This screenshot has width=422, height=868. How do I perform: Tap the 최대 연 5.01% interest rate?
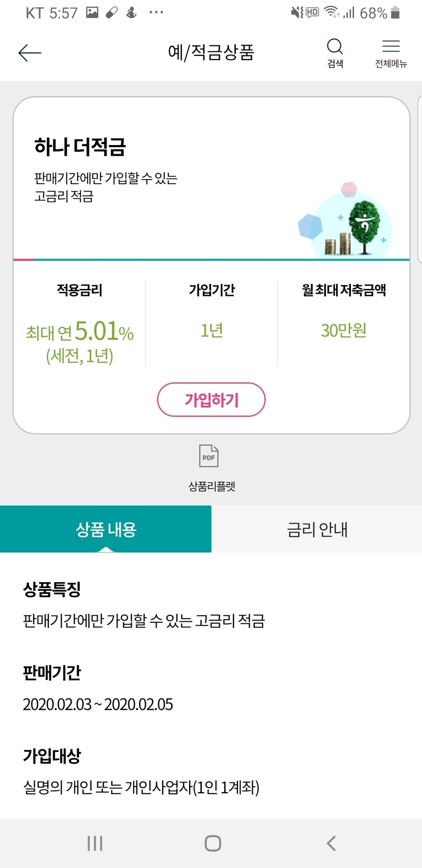pos(80,333)
